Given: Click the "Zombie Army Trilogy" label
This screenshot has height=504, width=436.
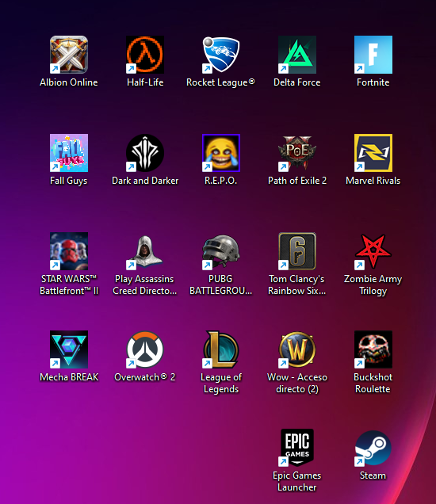Looking at the screenshot, I should [373, 285].
